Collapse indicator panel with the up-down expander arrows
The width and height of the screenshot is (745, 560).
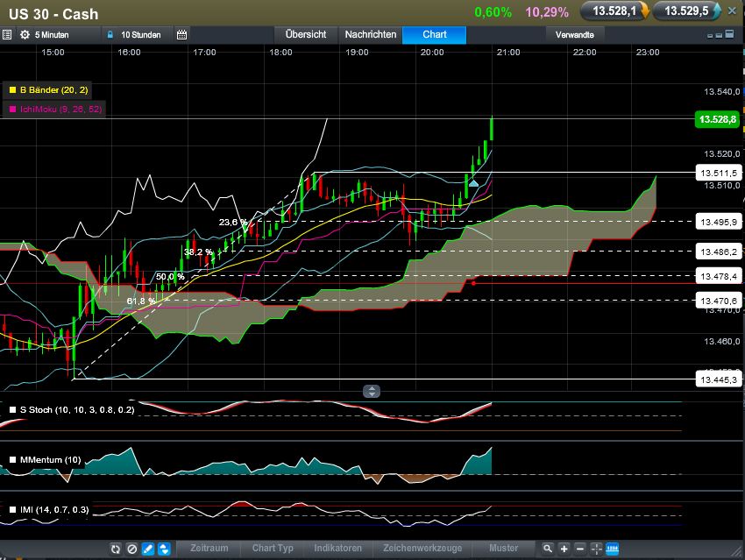click(372, 392)
